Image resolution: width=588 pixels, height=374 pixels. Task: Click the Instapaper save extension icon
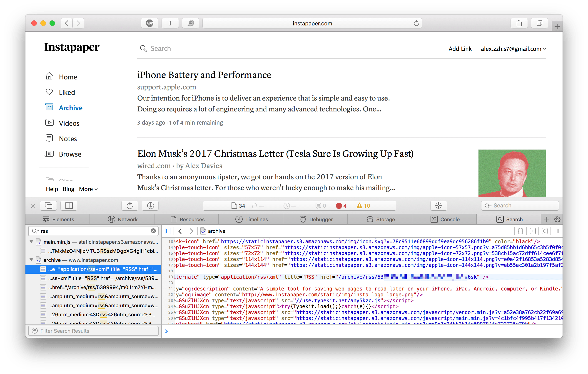point(170,23)
